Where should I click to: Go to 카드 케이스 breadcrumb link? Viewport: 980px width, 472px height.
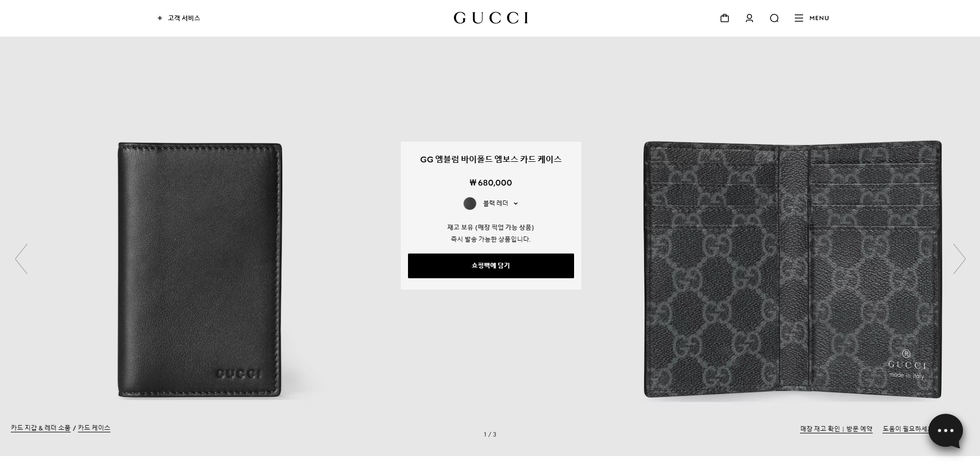click(94, 428)
